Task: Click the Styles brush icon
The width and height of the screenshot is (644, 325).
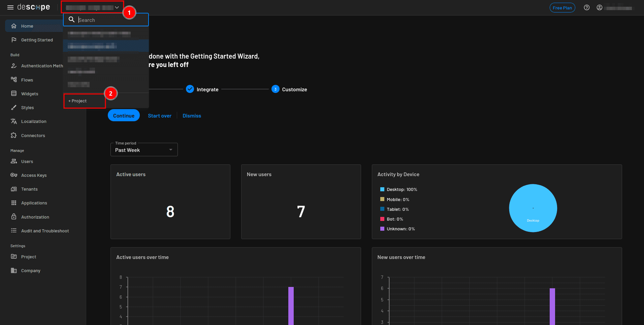Action: point(14,108)
